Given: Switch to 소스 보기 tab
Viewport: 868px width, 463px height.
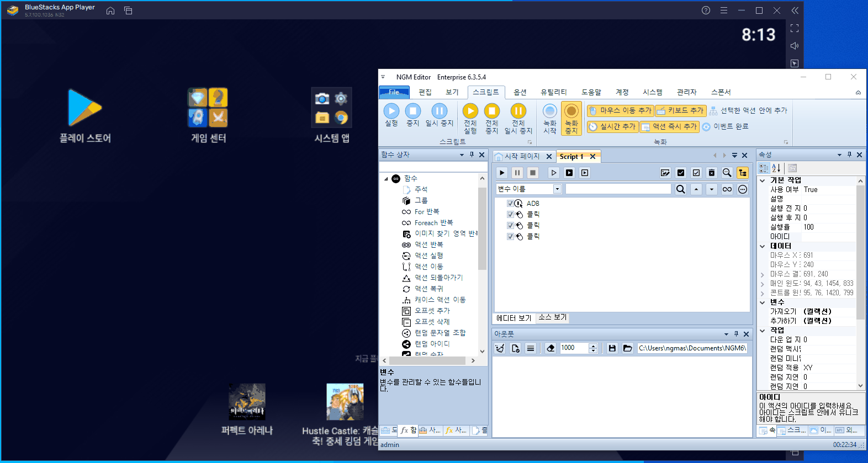Looking at the screenshot, I should [553, 317].
